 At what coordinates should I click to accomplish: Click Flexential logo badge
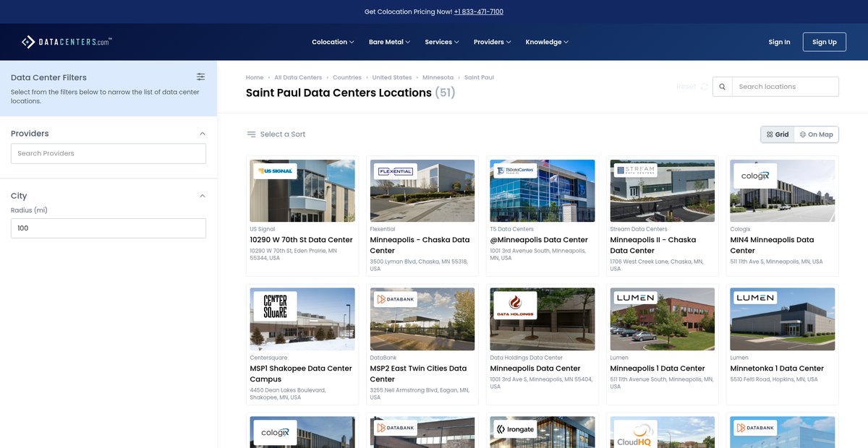point(396,171)
